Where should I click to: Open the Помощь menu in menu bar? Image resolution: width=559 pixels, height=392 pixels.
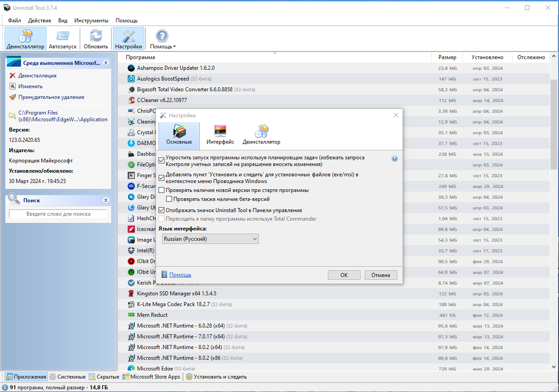pyautogui.click(x=126, y=21)
